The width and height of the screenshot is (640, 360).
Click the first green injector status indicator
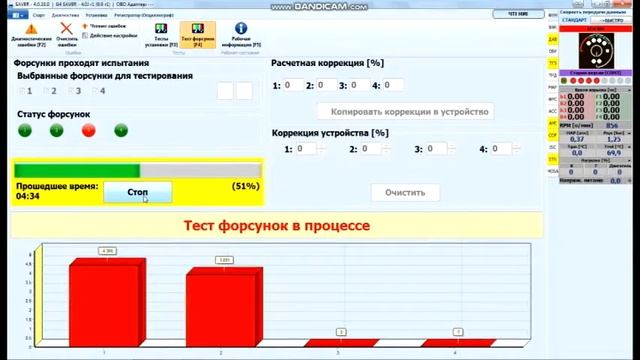click(25, 131)
